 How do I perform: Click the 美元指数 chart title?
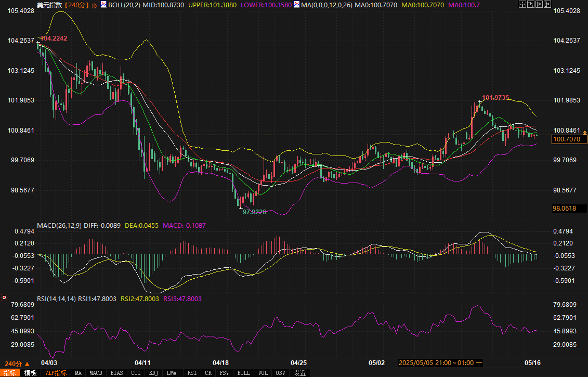[49, 5]
